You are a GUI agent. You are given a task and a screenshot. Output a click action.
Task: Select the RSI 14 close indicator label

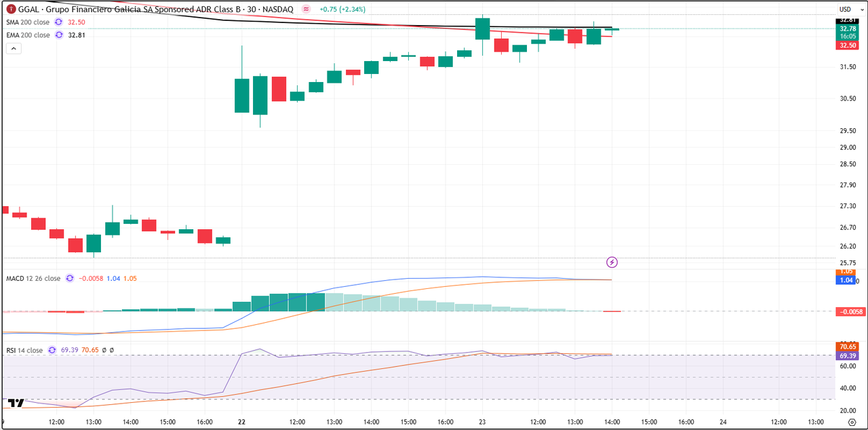click(24, 351)
